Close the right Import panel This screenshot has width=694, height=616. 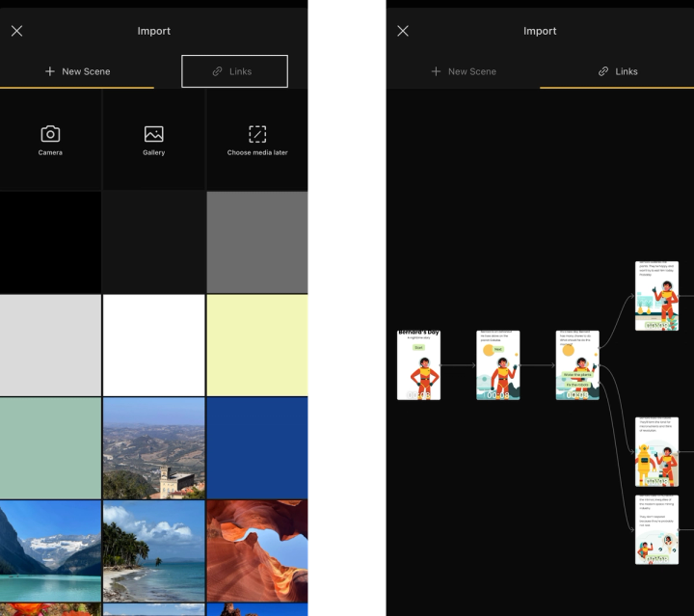click(x=403, y=31)
